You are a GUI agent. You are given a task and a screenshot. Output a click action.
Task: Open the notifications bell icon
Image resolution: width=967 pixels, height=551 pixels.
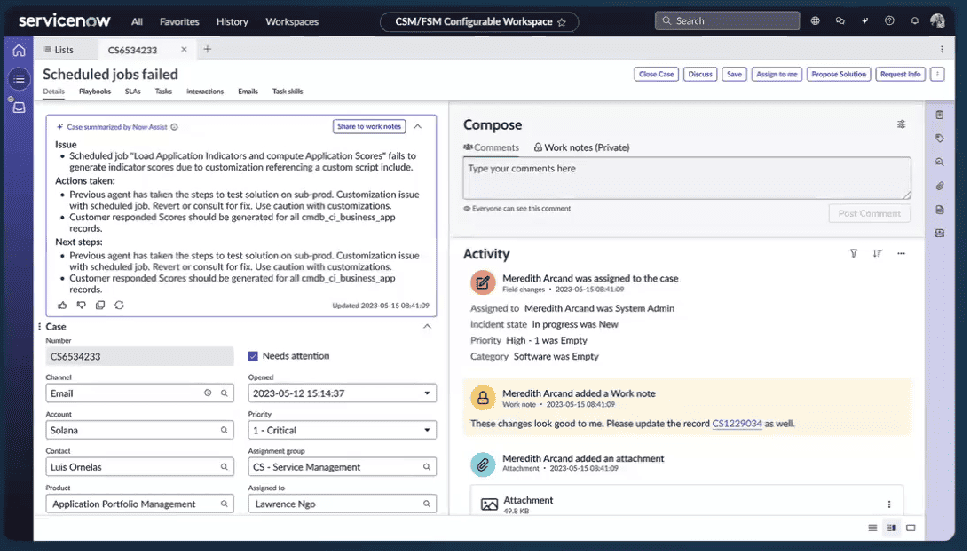[915, 21]
